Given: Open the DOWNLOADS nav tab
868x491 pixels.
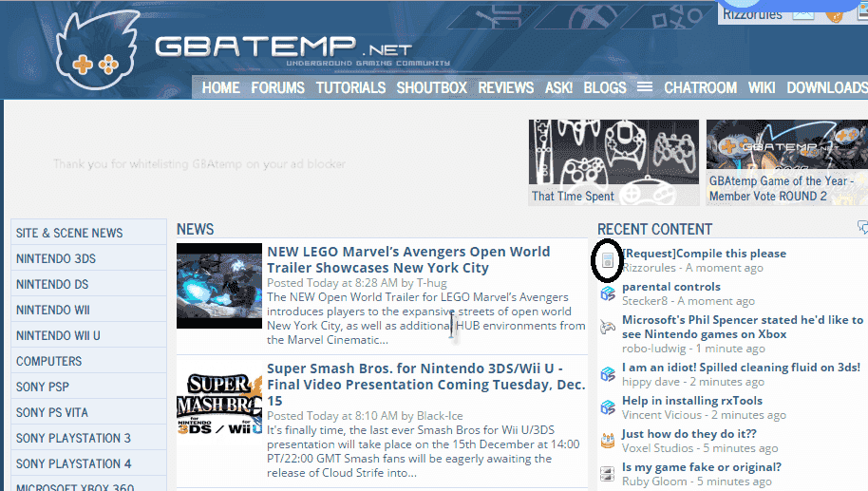Looking at the screenshot, I should 827,87.
